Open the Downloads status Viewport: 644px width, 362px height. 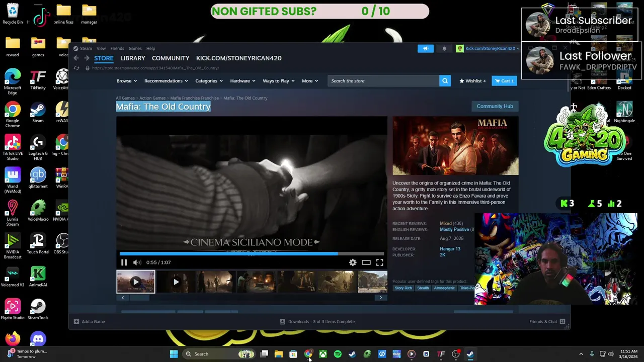[317, 322]
